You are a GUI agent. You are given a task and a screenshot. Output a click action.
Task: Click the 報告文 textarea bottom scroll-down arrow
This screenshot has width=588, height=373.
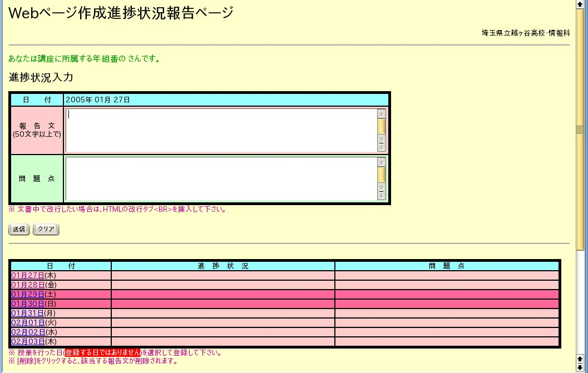[x=382, y=147]
